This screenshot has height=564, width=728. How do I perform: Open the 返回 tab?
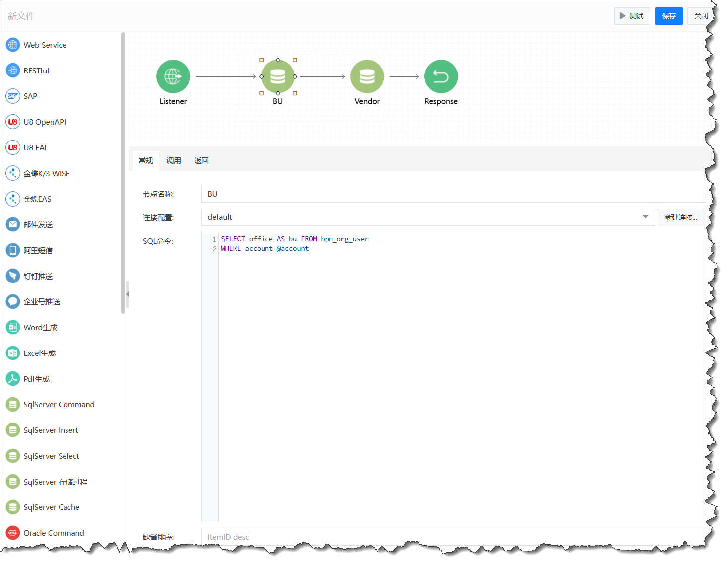tap(201, 161)
